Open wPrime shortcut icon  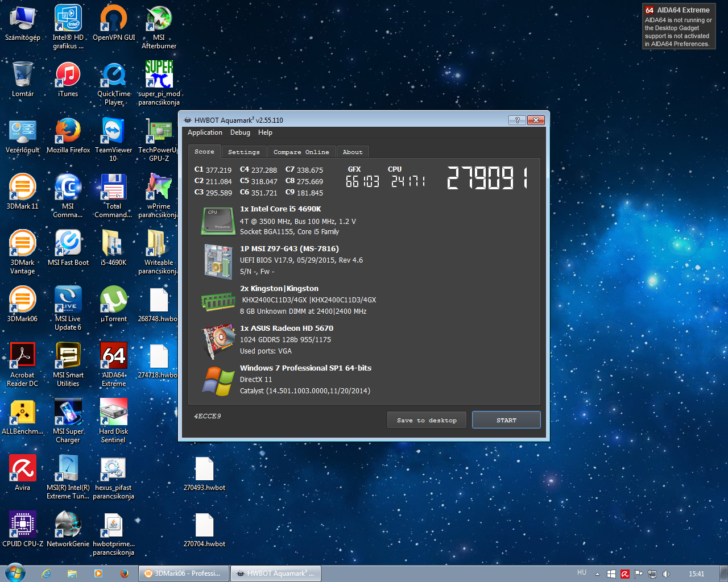tap(159, 196)
